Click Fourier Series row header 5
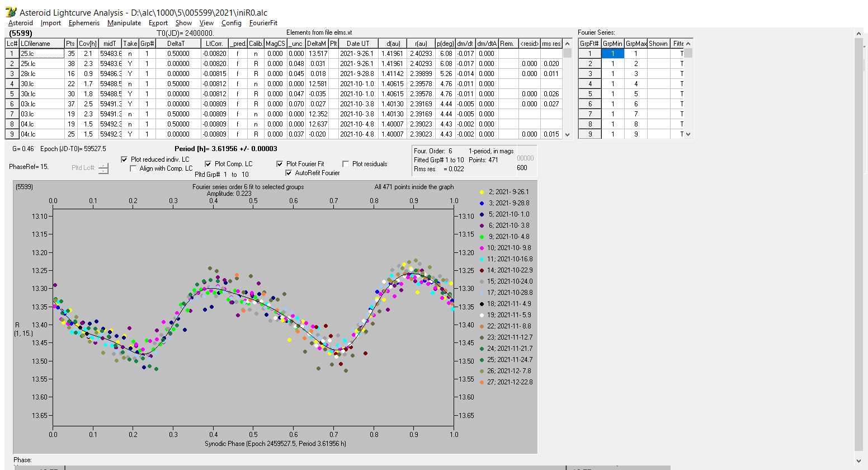The height and width of the screenshot is (470, 868). coord(589,94)
